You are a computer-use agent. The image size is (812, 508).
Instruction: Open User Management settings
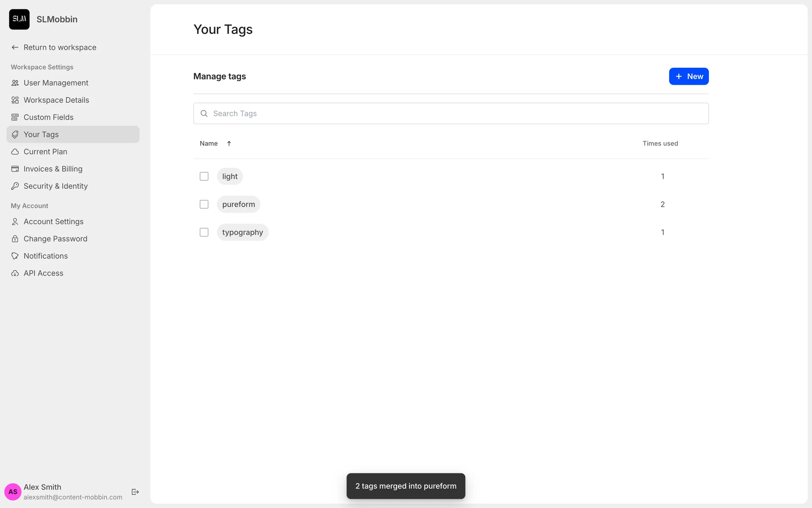(56, 83)
